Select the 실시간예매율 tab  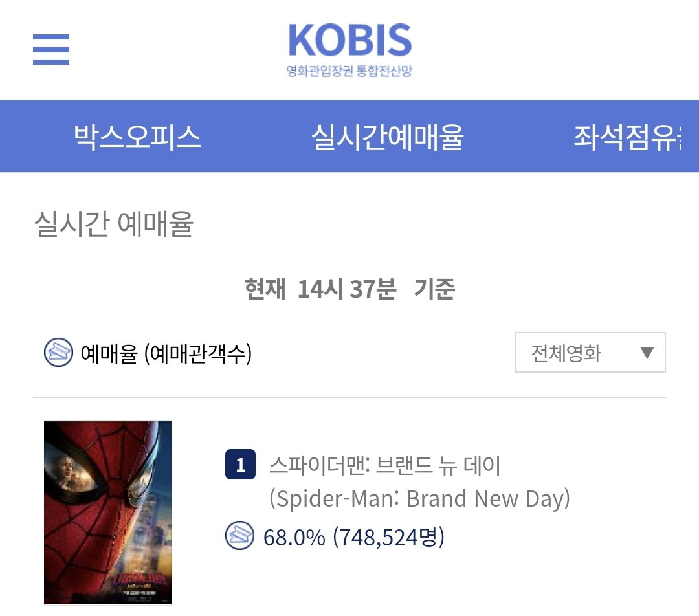[388, 137]
